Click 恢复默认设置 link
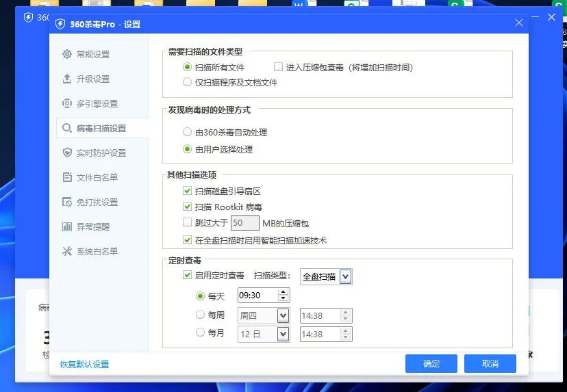 click(x=84, y=364)
